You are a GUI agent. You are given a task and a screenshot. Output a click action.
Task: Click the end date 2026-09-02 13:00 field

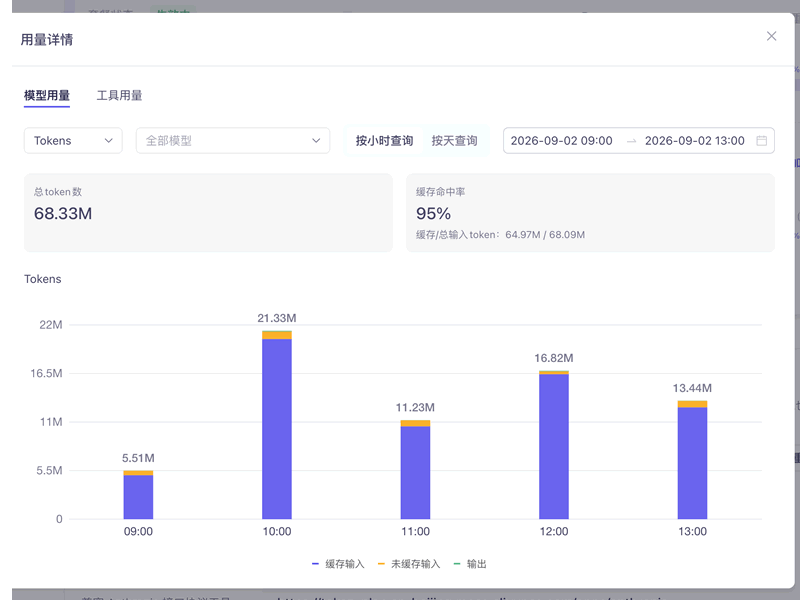694,141
